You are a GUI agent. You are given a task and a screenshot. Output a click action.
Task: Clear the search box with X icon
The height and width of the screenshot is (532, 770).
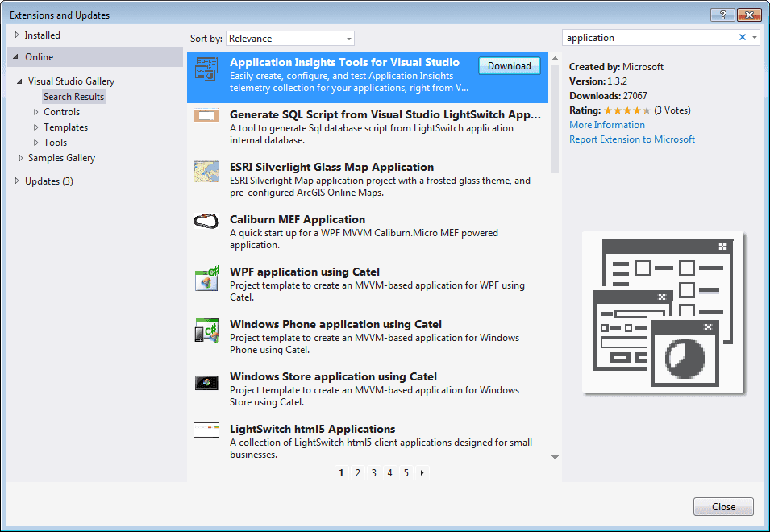coord(743,38)
